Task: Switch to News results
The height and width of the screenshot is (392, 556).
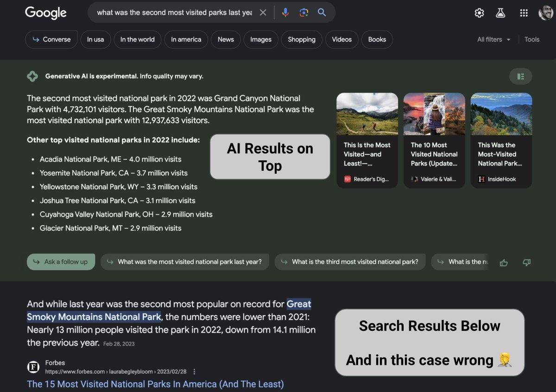Action: pos(226,39)
